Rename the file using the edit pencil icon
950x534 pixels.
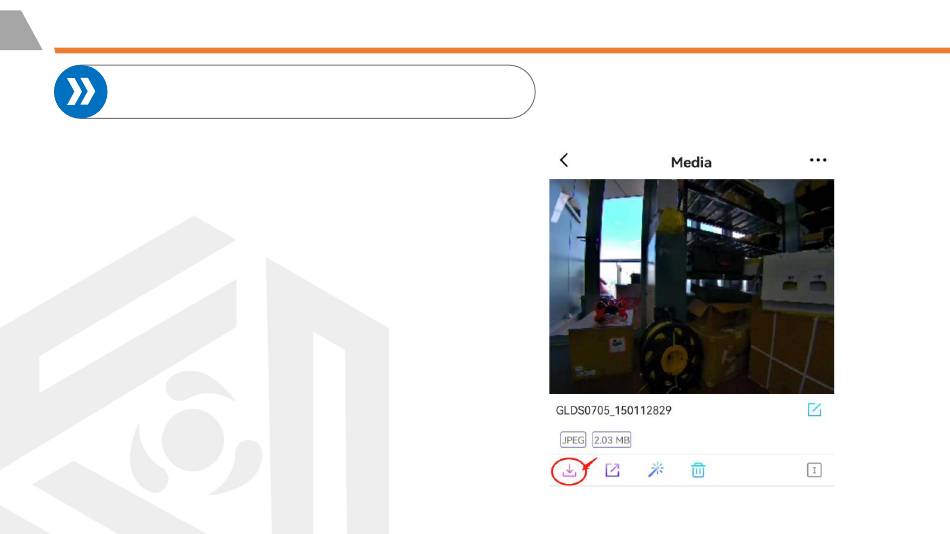coord(814,410)
